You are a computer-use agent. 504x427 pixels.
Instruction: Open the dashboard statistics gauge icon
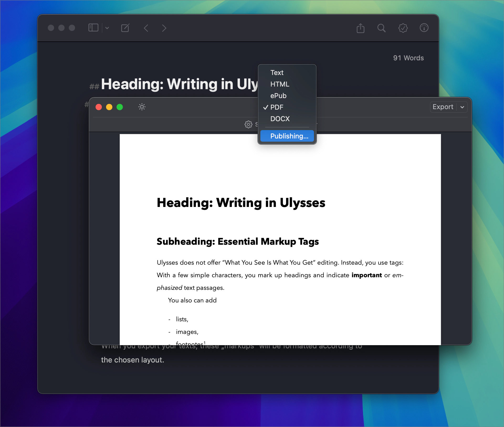pos(424,28)
